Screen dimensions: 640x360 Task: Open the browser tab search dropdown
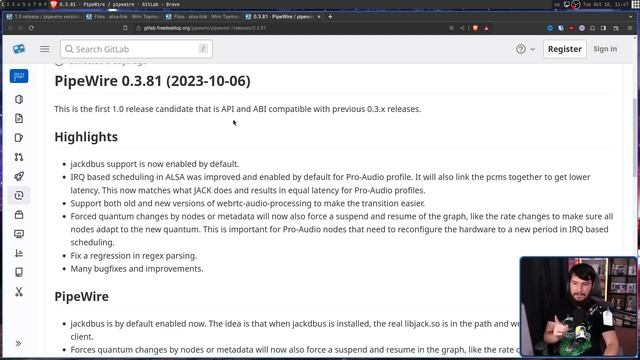631,17
